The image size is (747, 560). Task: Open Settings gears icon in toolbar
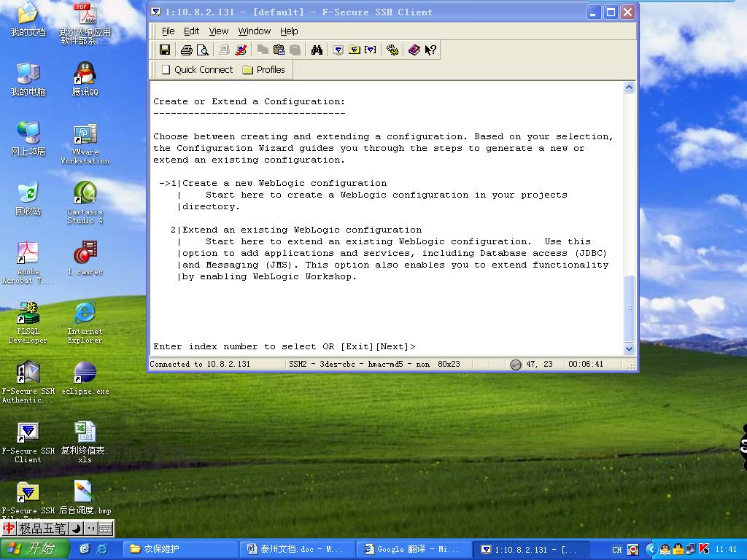(392, 50)
